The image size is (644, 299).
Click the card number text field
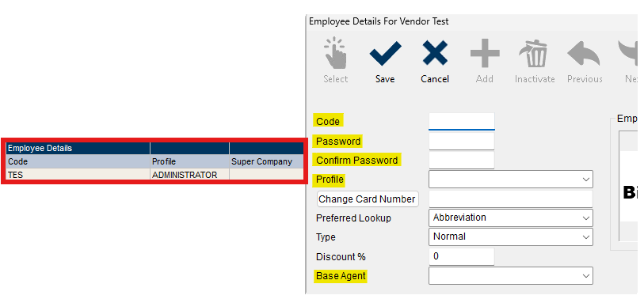click(510, 199)
